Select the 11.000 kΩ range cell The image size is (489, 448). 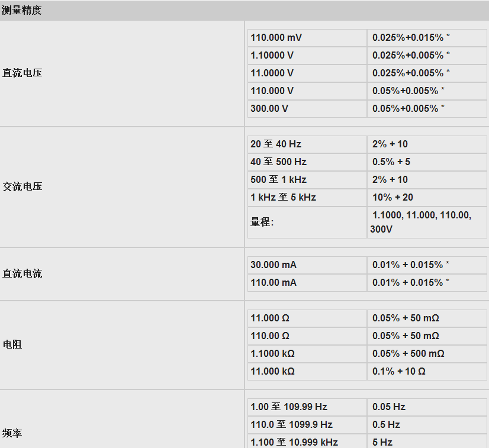[x=272, y=371]
